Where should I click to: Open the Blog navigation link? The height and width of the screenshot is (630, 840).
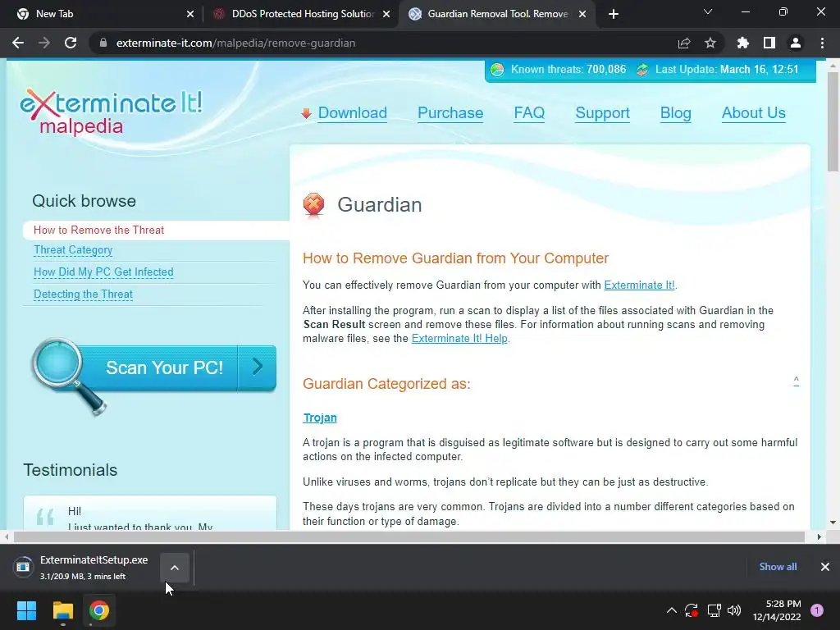click(676, 113)
